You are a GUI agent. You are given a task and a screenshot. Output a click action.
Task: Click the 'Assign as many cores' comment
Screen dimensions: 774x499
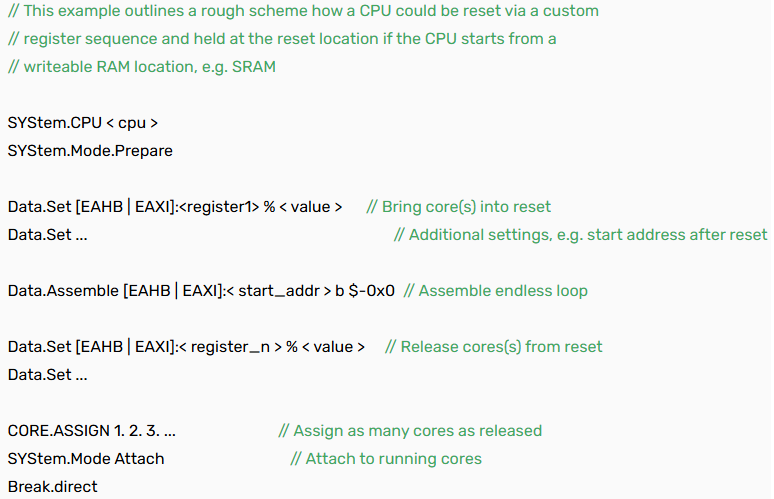pyautogui.click(x=410, y=430)
